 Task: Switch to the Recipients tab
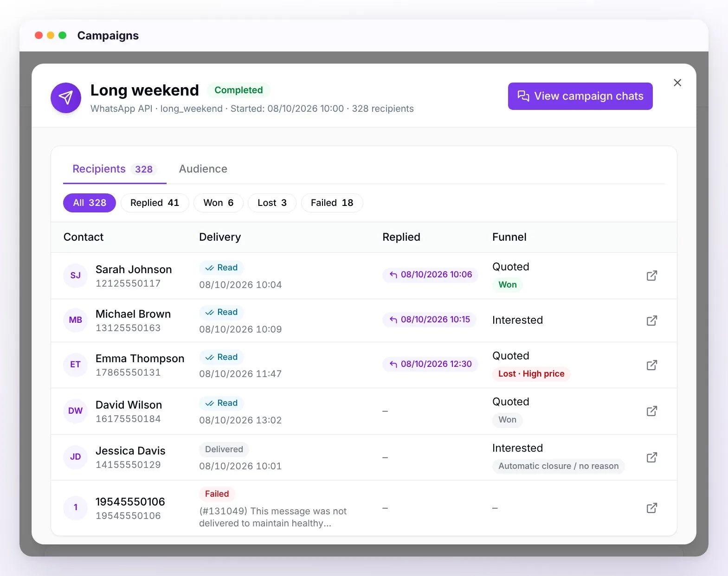coord(115,169)
